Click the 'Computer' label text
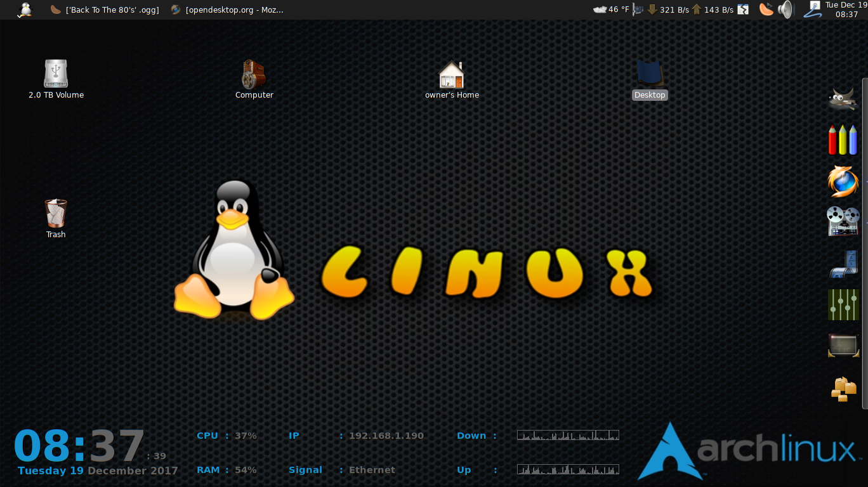This screenshot has width=868, height=487. tap(254, 95)
